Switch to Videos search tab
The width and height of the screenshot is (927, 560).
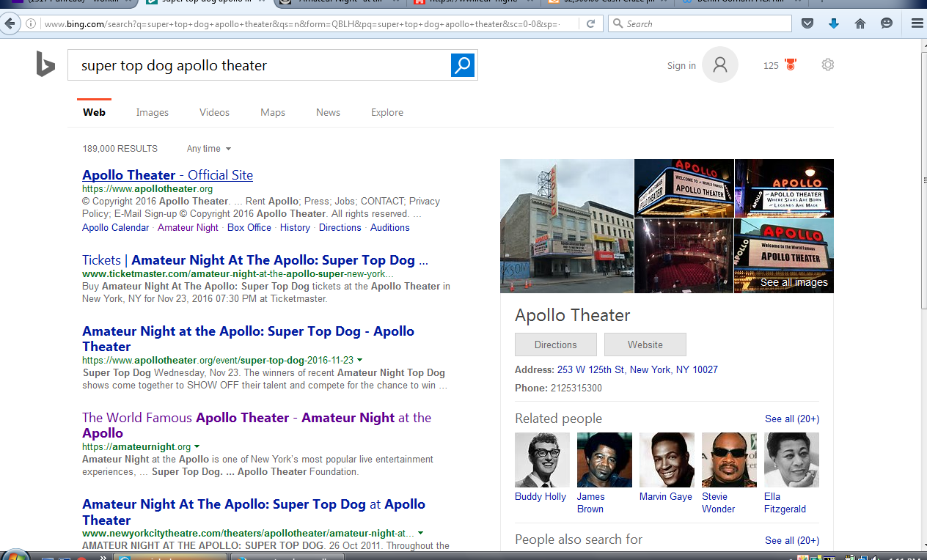[x=214, y=112]
